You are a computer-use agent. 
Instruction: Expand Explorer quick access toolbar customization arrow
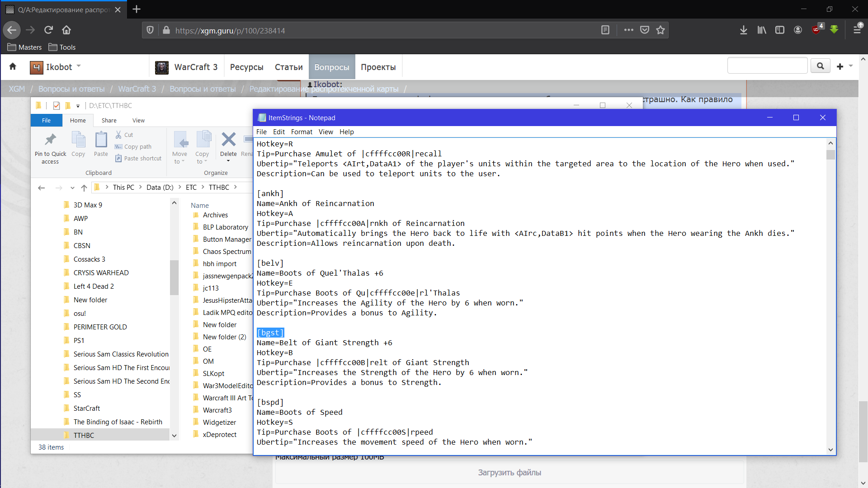[78, 106]
